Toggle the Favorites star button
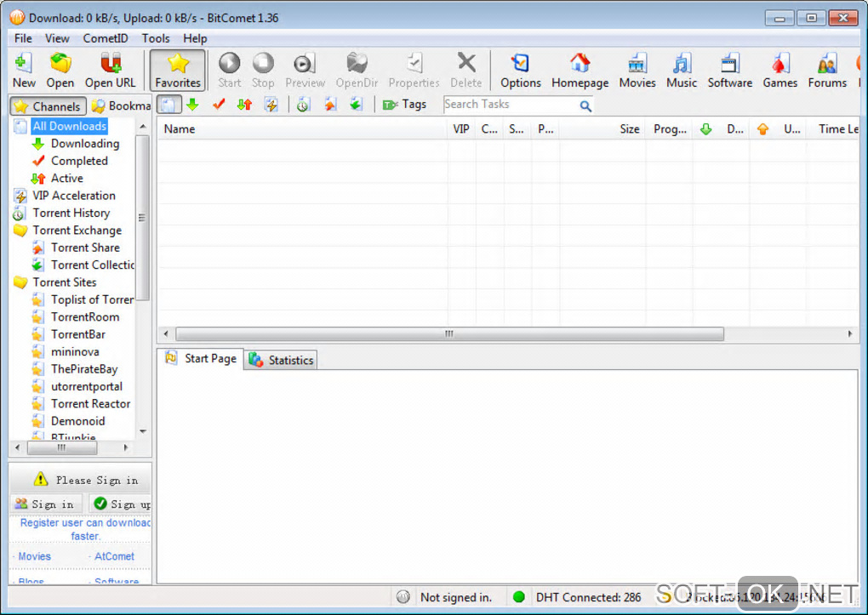Image resolution: width=868 pixels, height=615 pixels. click(x=178, y=71)
